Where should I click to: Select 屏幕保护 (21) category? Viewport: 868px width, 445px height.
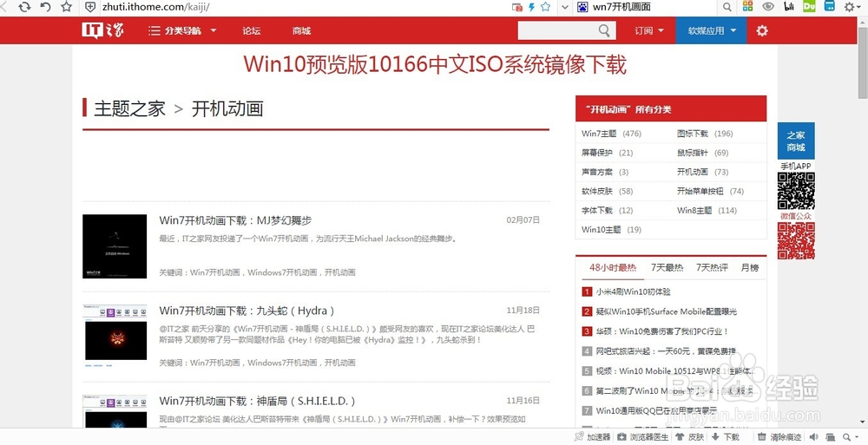[607, 153]
